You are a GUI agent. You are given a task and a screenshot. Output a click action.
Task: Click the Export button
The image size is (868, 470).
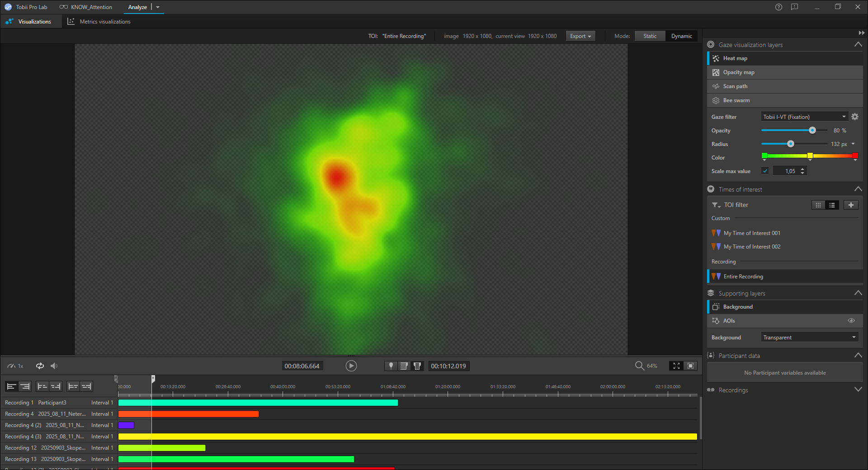[x=580, y=36]
